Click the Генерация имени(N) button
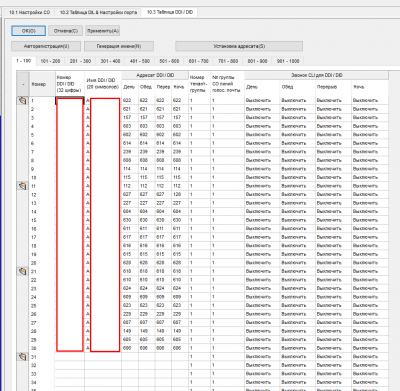Screen dimensions: 400x391 tap(119, 46)
